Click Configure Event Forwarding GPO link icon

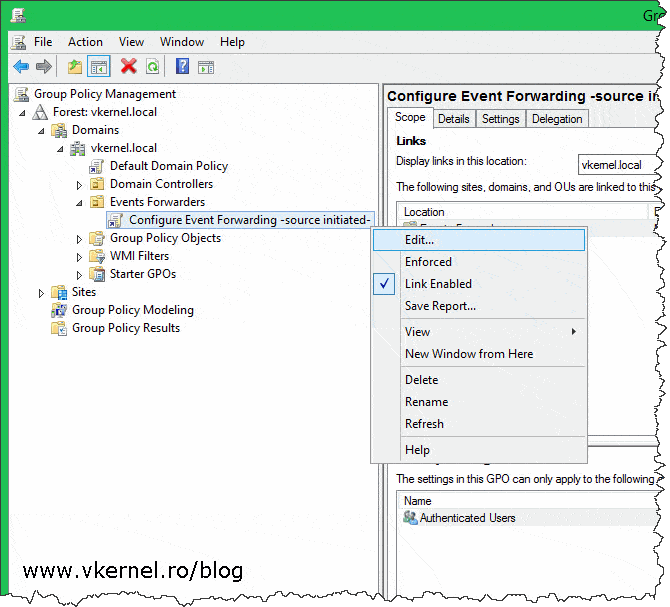pyautogui.click(x=115, y=220)
